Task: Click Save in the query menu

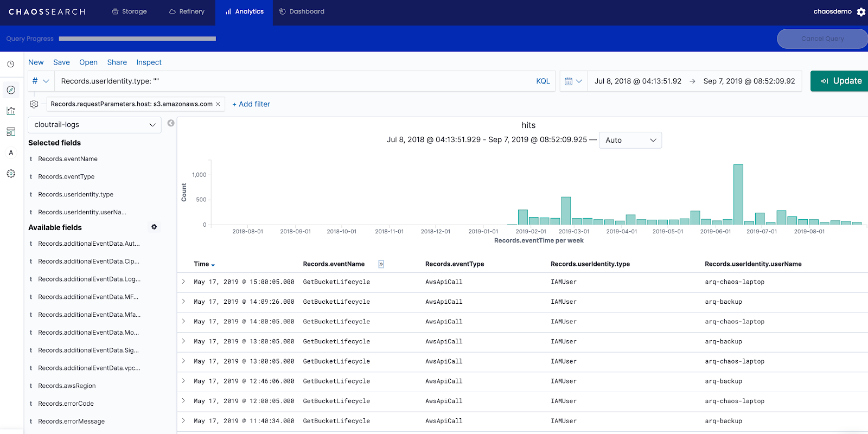Action: click(x=61, y=62)
